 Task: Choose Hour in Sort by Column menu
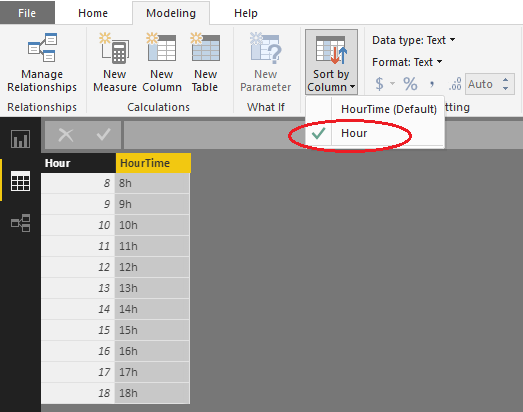[x=375, y=133]
